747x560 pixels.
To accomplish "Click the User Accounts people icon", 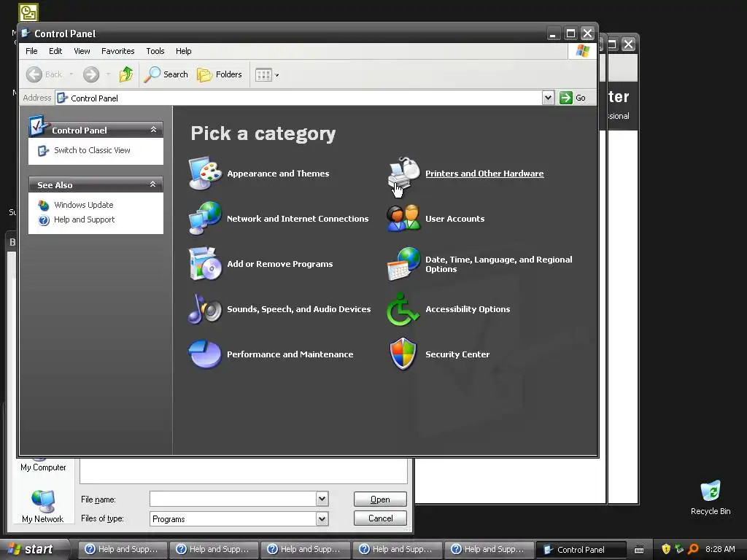I will [x=404, y=219].
